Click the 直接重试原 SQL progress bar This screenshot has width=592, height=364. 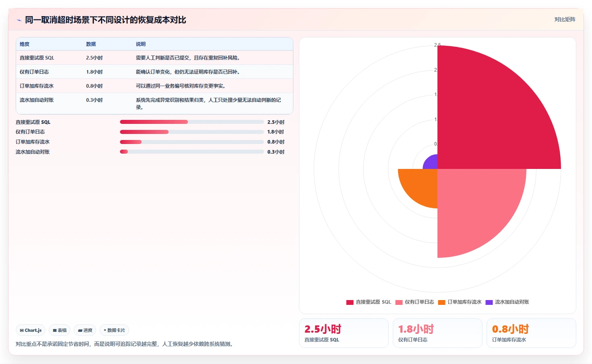pyautogui.click(x=192, y=122)
